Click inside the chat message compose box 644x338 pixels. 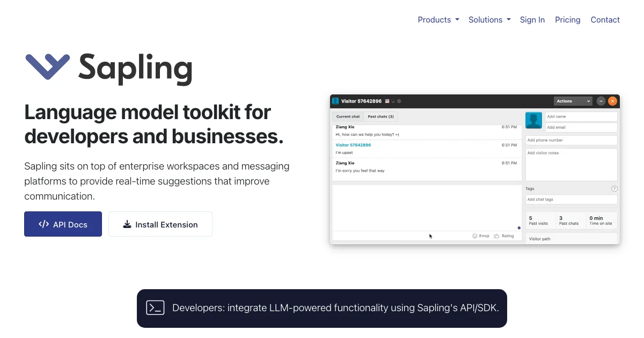point(427,208)
